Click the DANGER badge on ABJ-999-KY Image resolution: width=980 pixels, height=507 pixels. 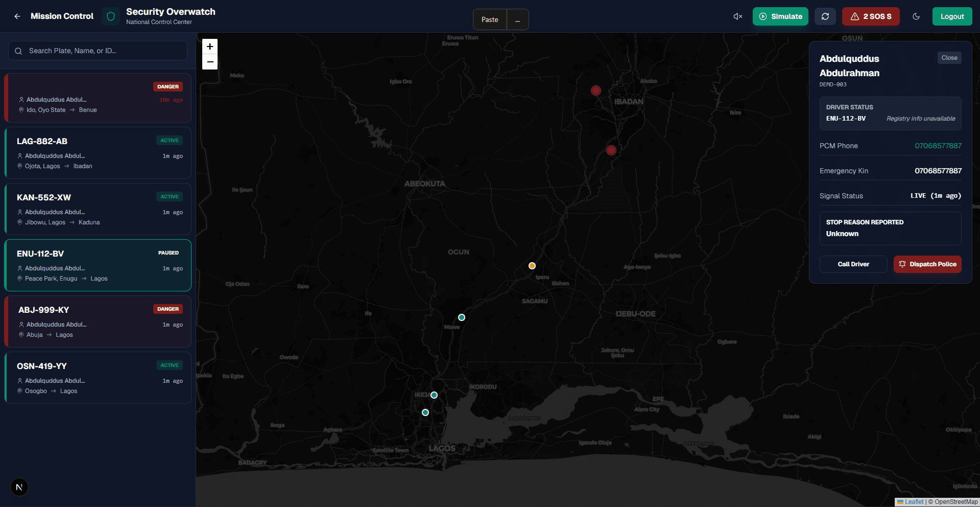pyautogui.click(x=168, y=309)
